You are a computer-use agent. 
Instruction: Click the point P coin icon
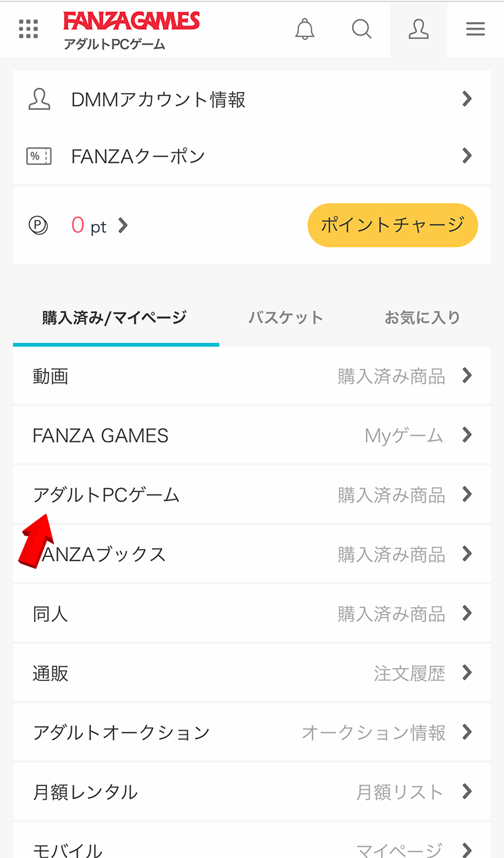coord(38,225)
